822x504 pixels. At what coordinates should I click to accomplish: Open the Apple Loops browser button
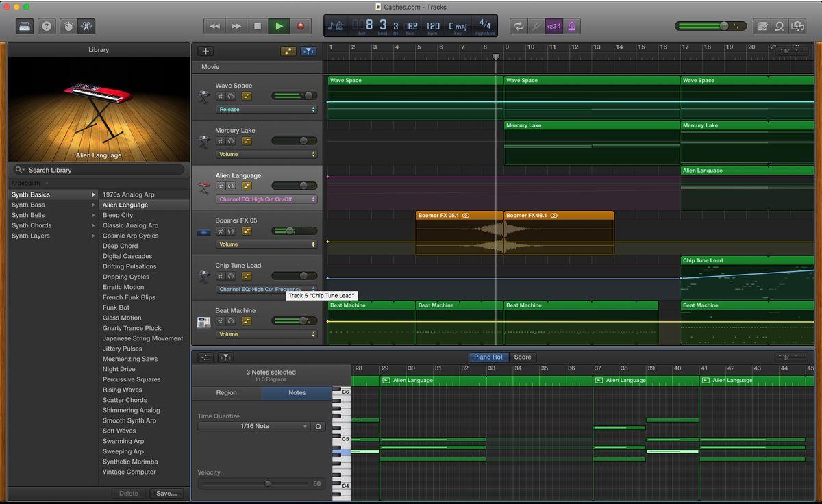click(779, 26)
